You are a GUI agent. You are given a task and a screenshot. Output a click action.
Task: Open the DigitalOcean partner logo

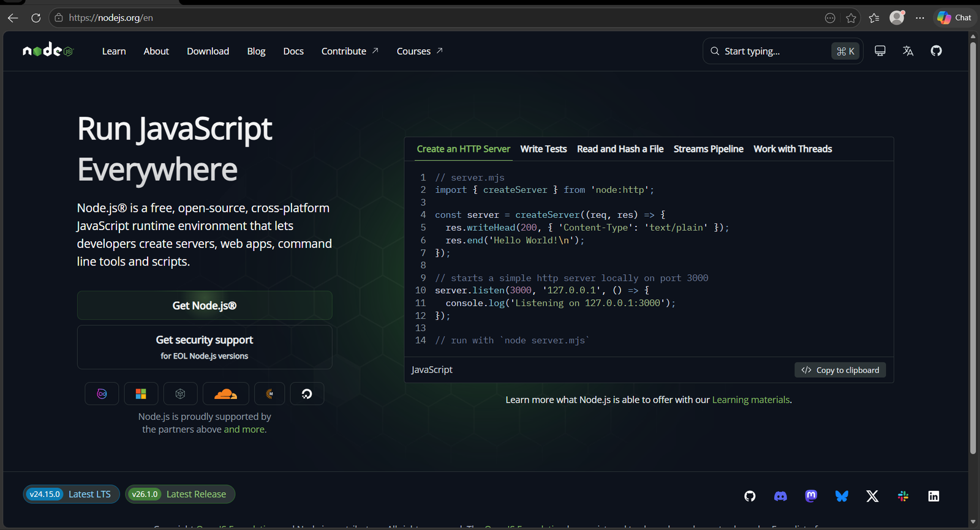[307, 394]
